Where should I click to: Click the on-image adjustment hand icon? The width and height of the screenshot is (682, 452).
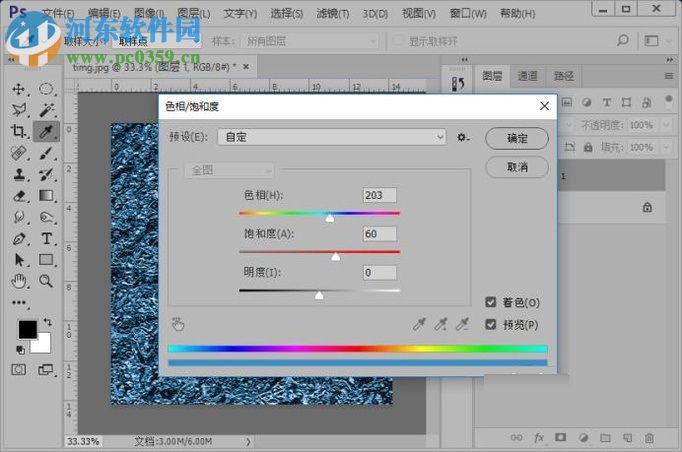(x=178, y=324)
